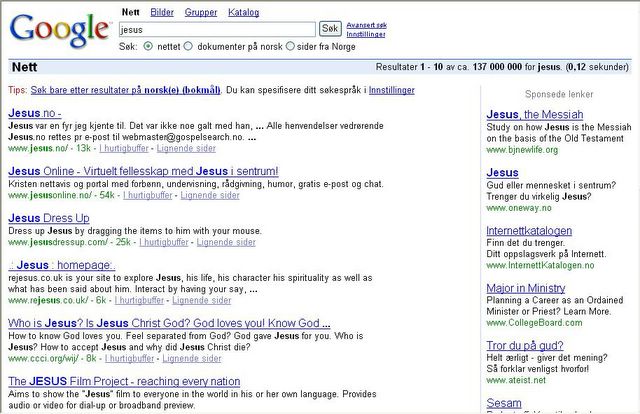Click the www.InternettKatalogen.no URL text
Image resolution: width=640 pixels, height=414 pixels.
tap(540, 265)
